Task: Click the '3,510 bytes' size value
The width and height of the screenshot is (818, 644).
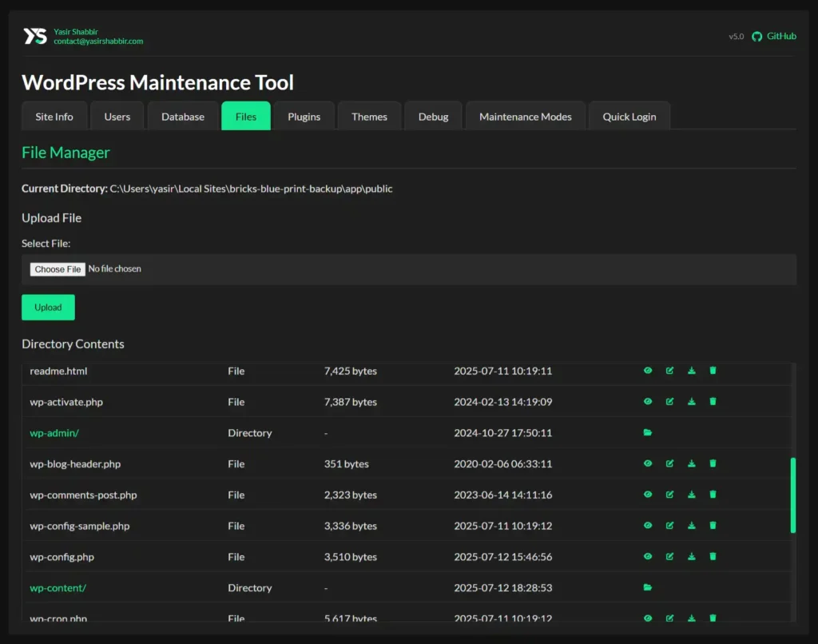Action: tap(351, 557)
